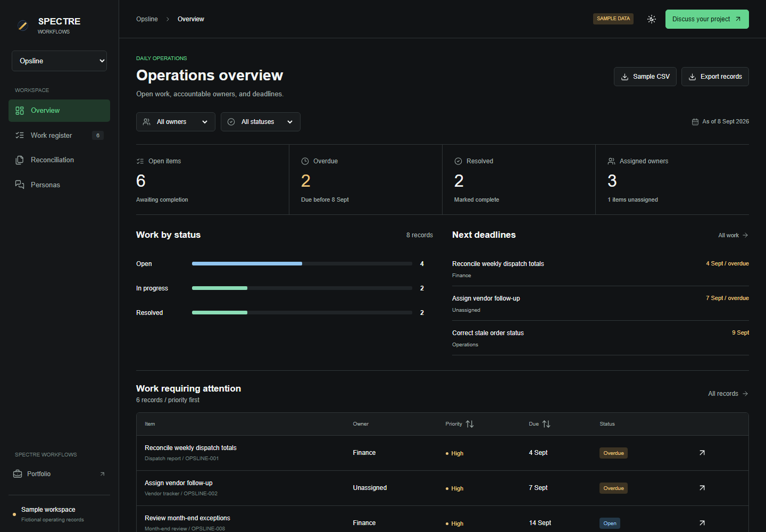Open the All statuses filter dropdown
Image resolution: width=766 pixels, height=532 pixels.
pos(261,122)
